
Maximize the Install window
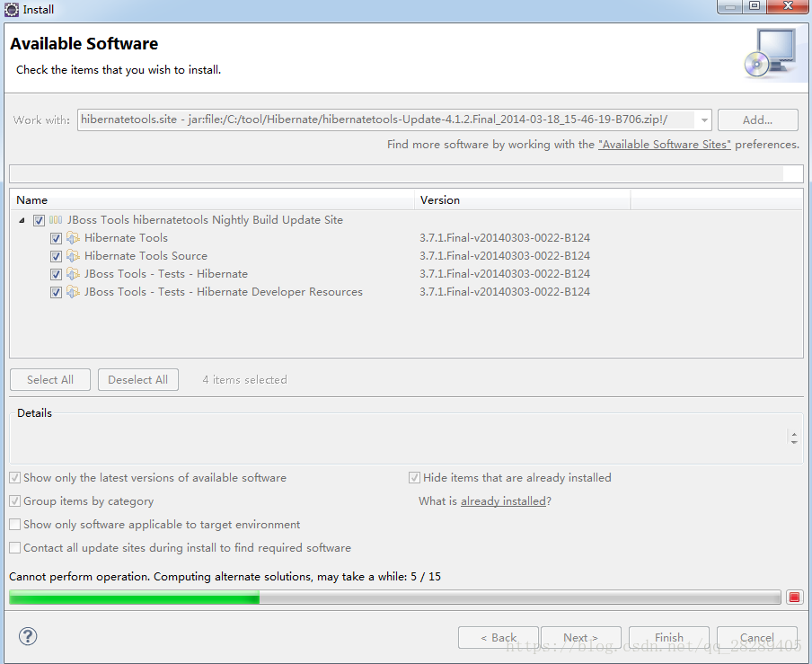[x=755, y=6]
